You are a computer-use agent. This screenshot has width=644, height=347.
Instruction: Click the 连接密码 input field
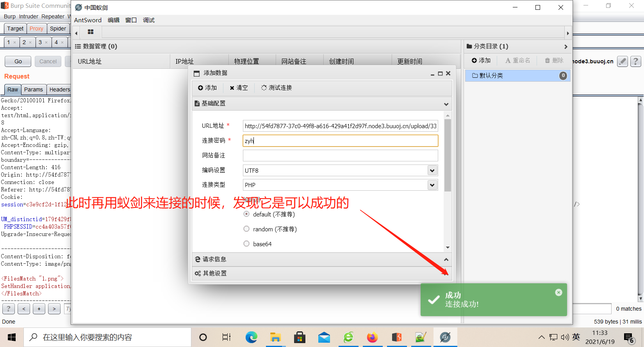click(340, 141)
